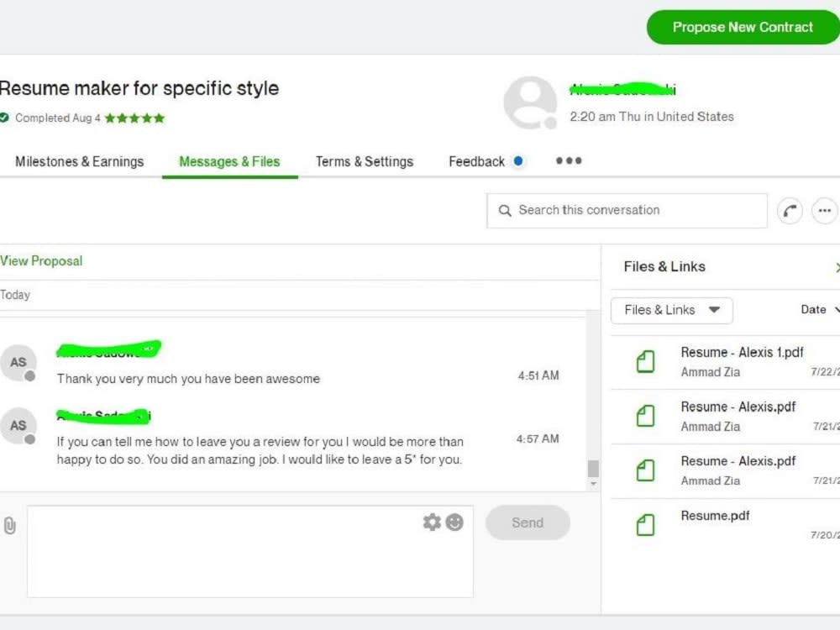Click inside the message text box
The width and height of the screenshot is (840, 630).
click(x=250, y=551)
